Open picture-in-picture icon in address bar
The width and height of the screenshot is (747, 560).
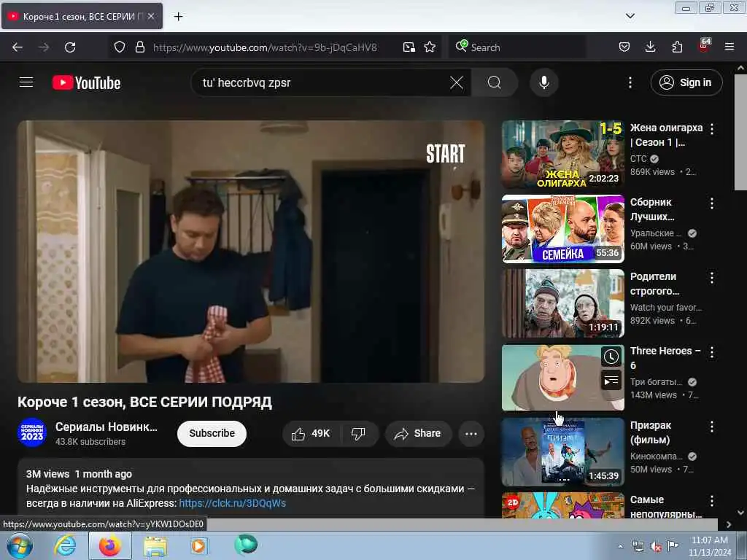click(409, 47)
